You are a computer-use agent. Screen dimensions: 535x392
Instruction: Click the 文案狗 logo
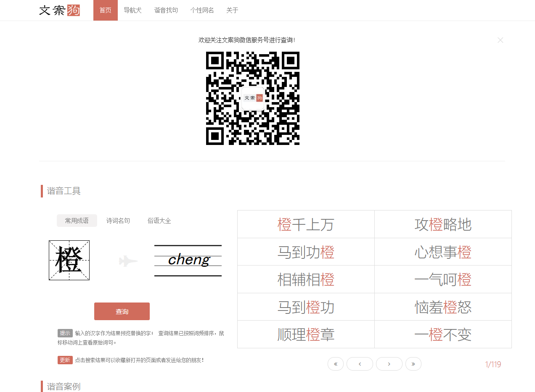coord(59,11)
